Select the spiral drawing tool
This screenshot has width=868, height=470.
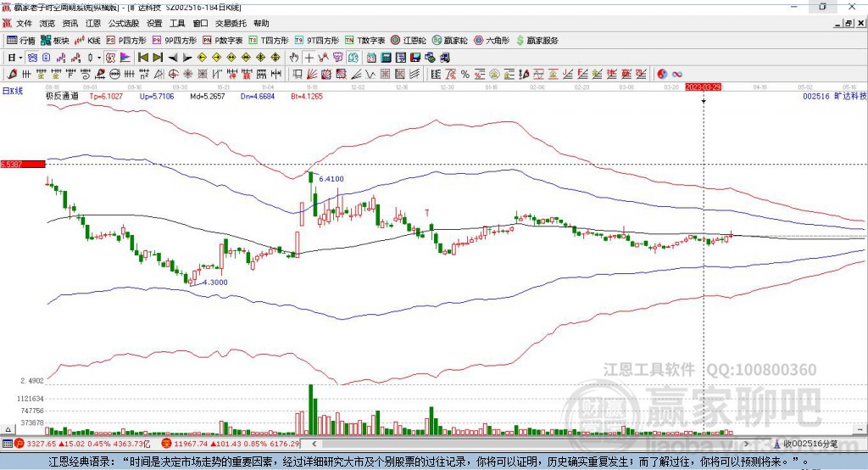(86, 75)
